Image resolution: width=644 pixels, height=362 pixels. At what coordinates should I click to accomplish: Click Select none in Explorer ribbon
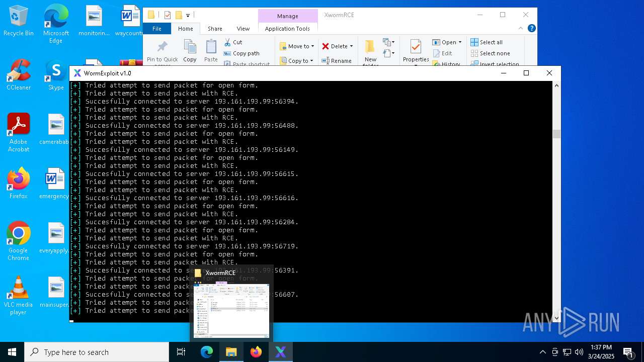point(490,53)
